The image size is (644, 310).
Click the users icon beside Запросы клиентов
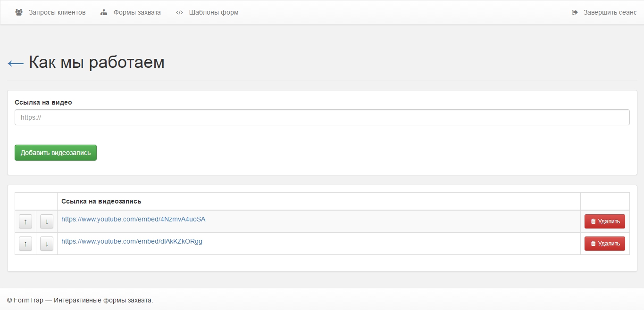[19, 12]
